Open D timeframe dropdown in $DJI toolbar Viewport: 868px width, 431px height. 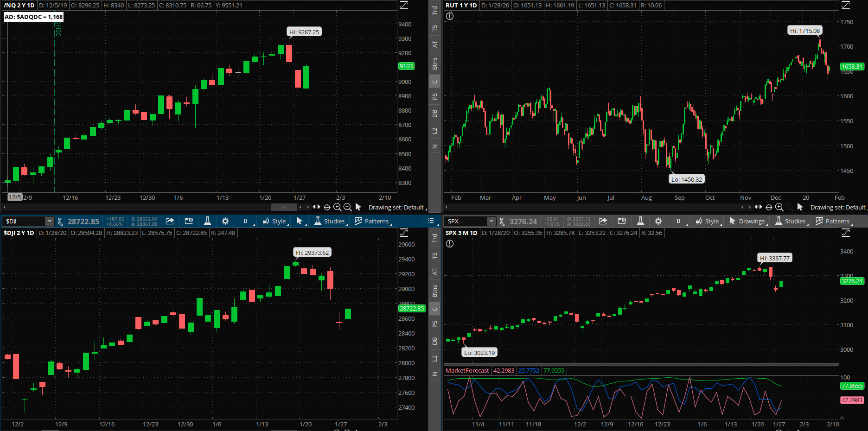(x=246, y=222)
